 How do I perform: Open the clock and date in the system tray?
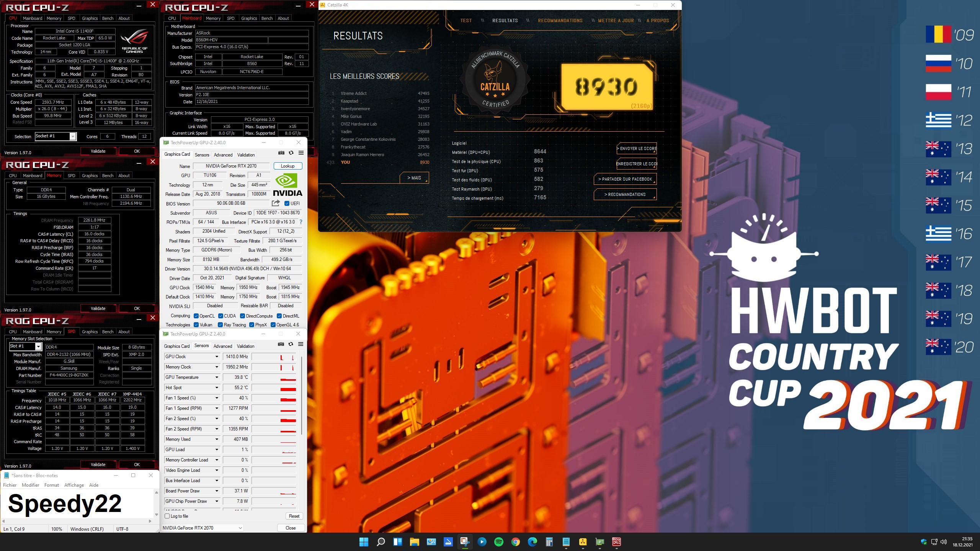[x=962, y=542]
